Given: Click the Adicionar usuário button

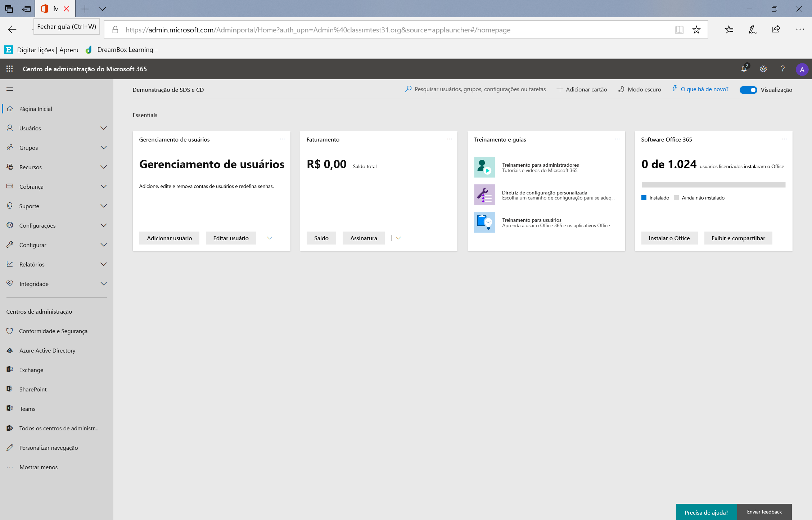Looking at the screenshot, I should [x=170, y=238].
